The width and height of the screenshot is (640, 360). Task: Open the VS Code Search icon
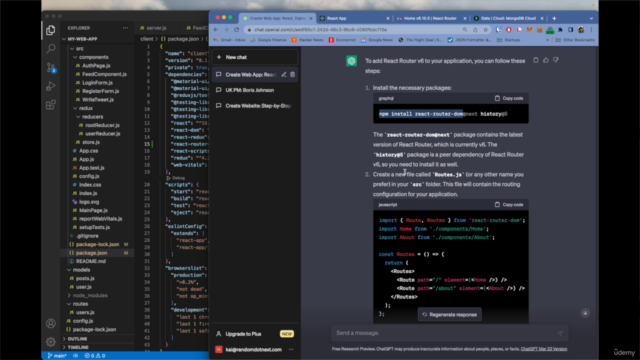click(x=51, y=49)
